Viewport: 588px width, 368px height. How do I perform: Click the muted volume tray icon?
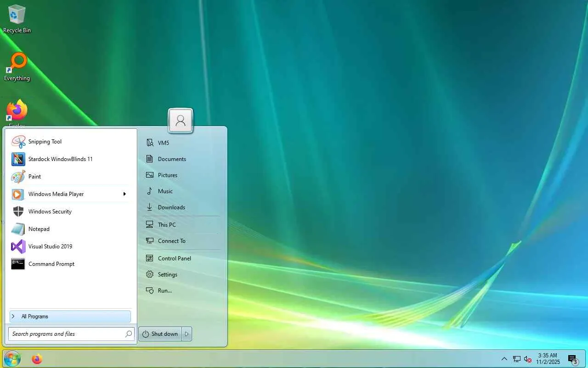[x=528, y=359]
